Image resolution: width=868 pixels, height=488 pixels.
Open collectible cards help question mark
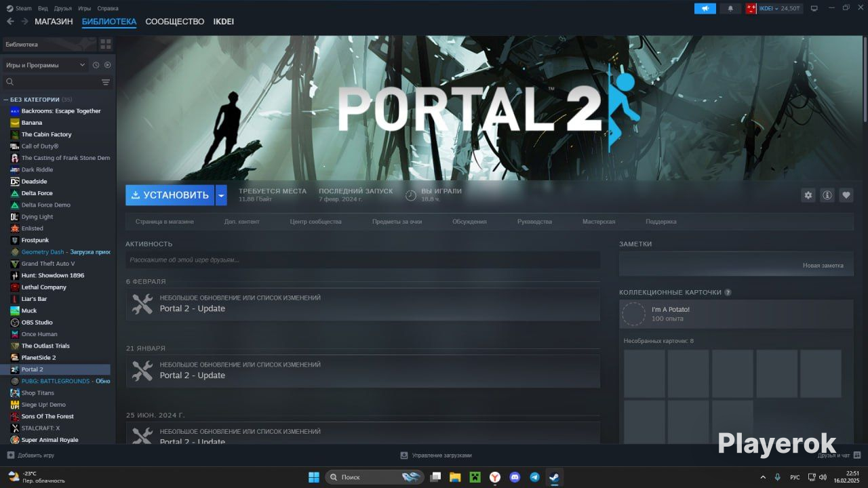tap(728, 292)
